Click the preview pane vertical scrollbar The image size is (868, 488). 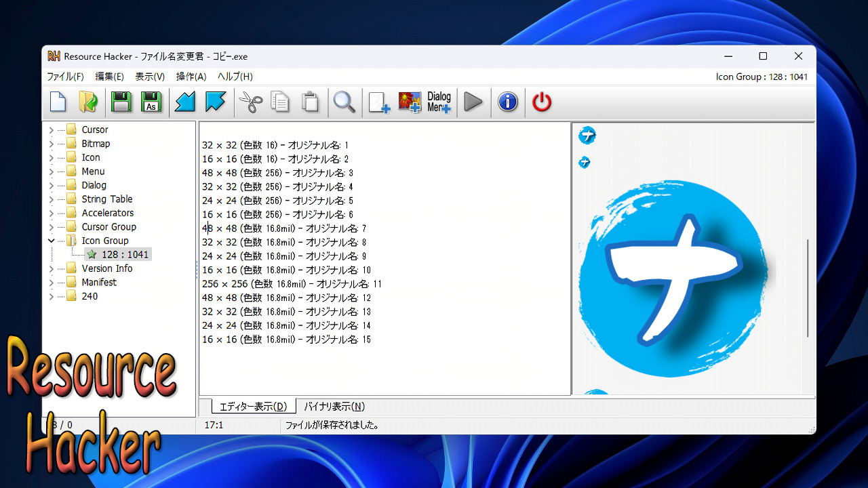pyautogui.click(x=808, y=288)
